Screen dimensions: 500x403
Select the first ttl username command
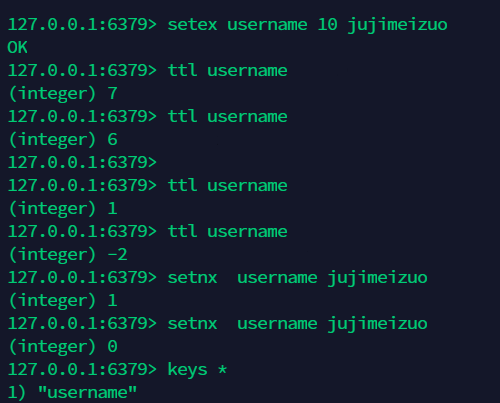tap(227, 70)
